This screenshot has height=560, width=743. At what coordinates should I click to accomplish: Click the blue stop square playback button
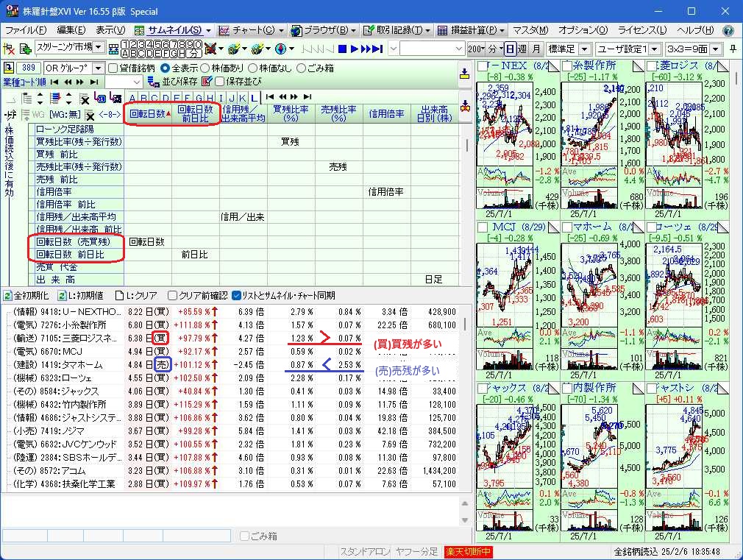point(343,49)
